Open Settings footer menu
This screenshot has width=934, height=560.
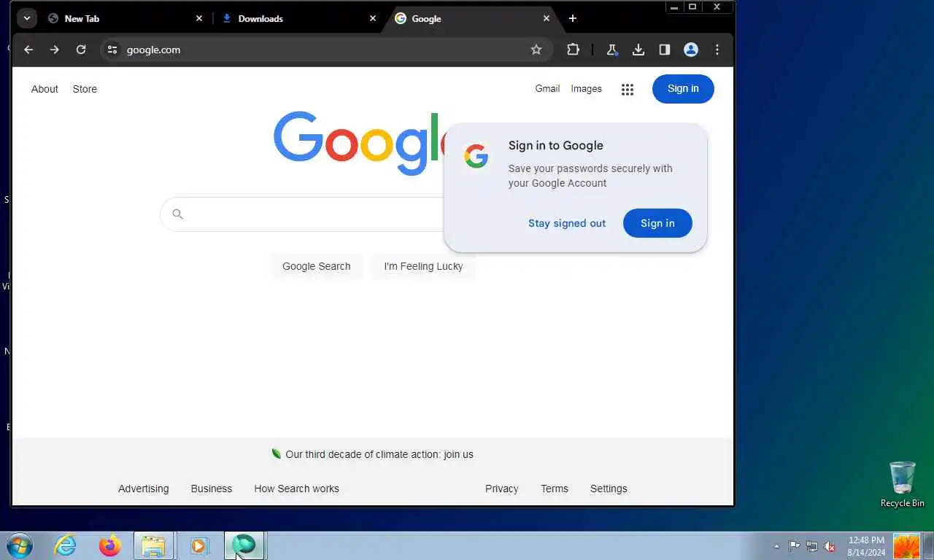click(x=609, y=489)
